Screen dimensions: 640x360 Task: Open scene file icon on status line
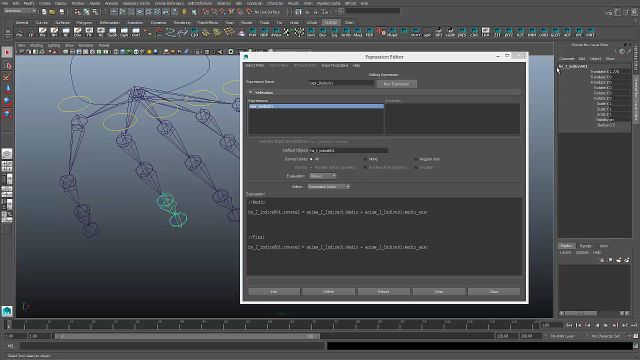pos(53,12)
